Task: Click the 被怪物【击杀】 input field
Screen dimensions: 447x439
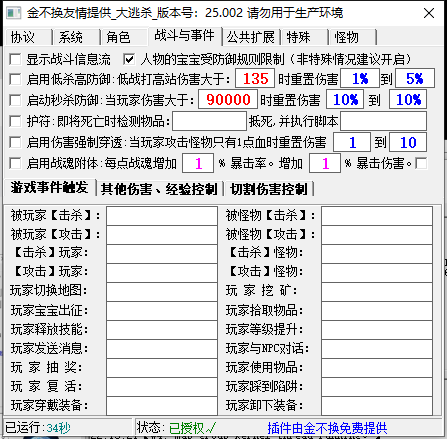Action: (377, 216)
